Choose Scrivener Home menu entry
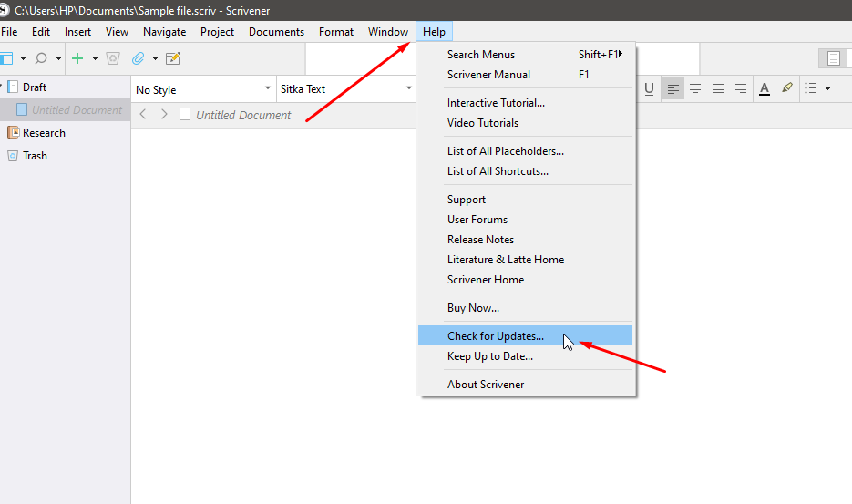This screenshot has height=504, width=852. [526, 280]
